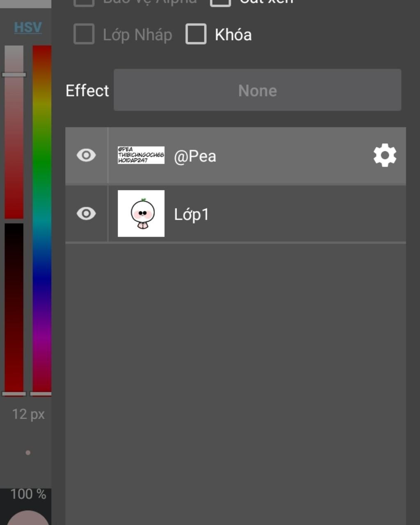The width and height of the screenshot is (420, 525).
Task: Hide the @Pea layer with its eye icon
Action: (86, 155)
